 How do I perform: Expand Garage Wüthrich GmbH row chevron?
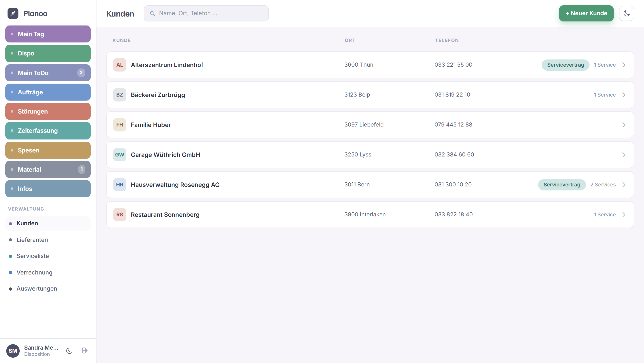pyautogui.click(x=624, y=155)
